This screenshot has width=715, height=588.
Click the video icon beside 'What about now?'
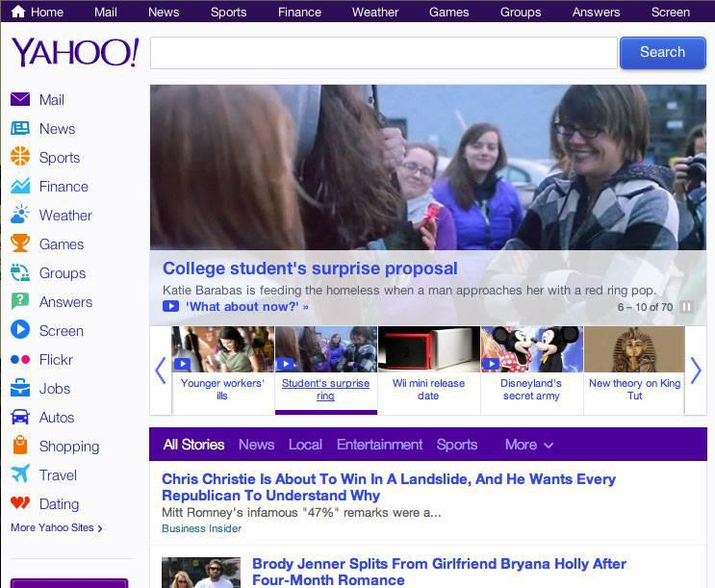170,306
